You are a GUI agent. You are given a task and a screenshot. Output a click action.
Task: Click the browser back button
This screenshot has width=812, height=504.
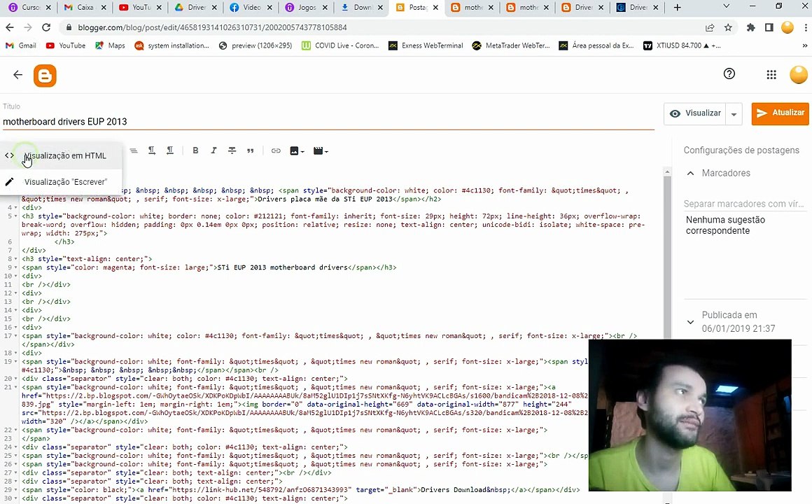click(9, 27)
